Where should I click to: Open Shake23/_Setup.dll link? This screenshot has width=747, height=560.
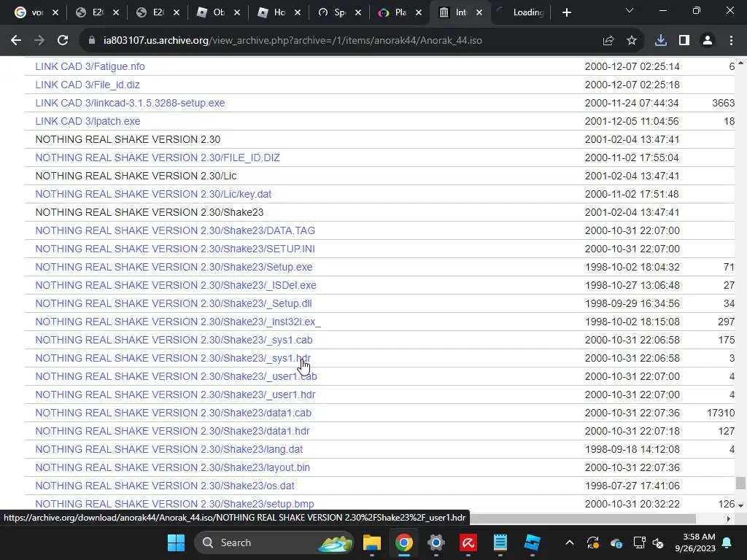tap(174, 303)
